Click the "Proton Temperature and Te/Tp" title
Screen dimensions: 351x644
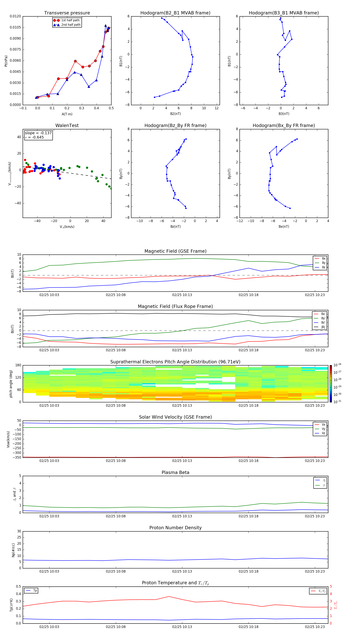pyautogui.click(x=175, y=583)
